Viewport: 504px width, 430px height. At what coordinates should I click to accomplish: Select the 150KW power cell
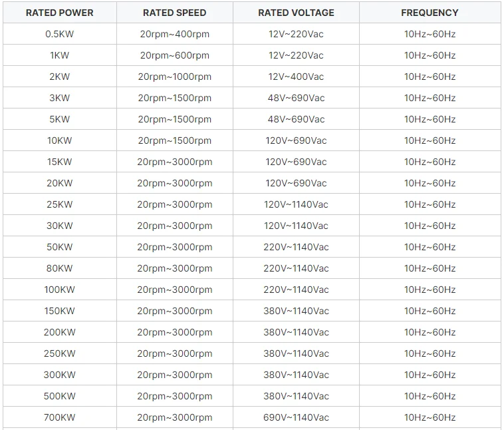(60, 311)
